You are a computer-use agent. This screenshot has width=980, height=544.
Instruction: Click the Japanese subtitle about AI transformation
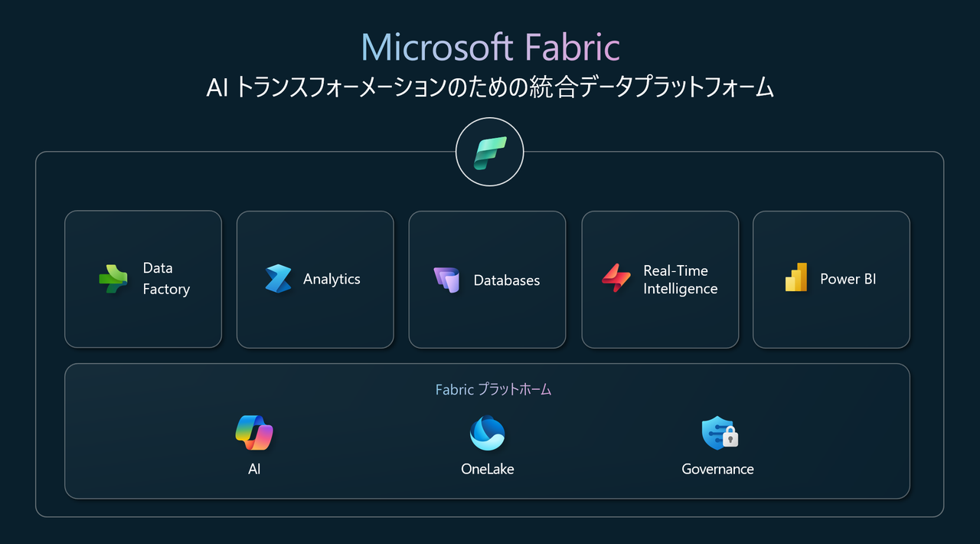490,87
